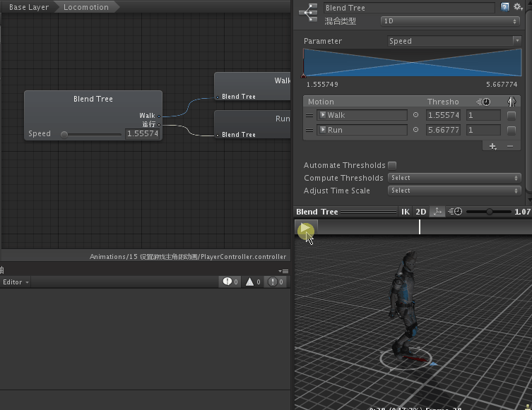Grab the Run row reorder handle
The image size is (532, 410).
tap(309, 130)
